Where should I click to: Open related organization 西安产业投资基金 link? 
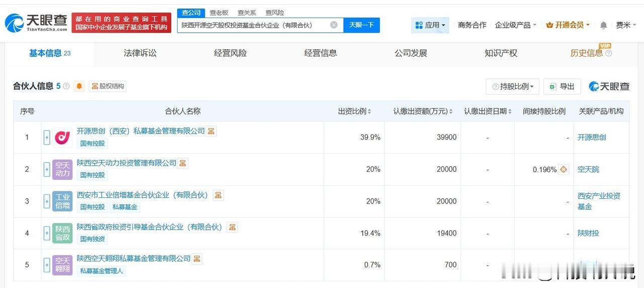pos(599,201)
